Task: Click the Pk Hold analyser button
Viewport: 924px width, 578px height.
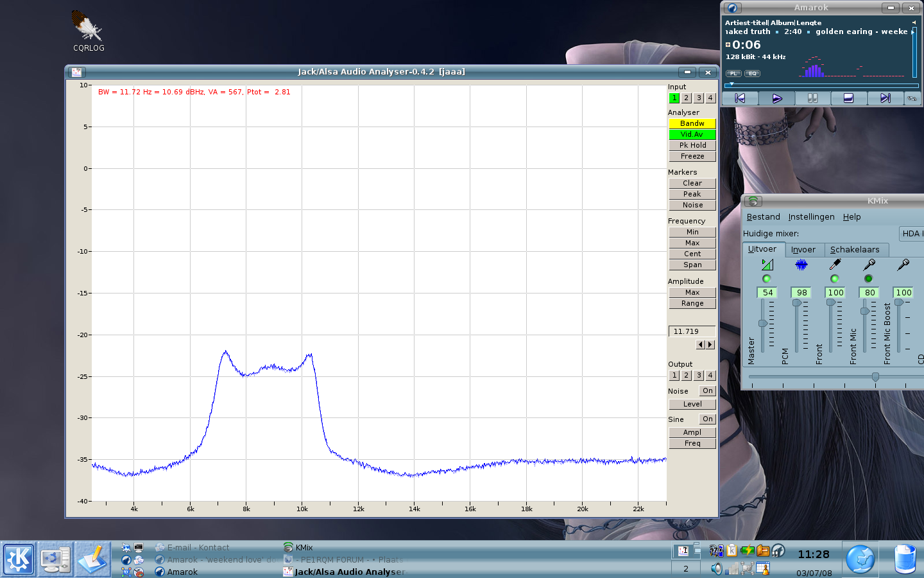Action: pos(692,146)
